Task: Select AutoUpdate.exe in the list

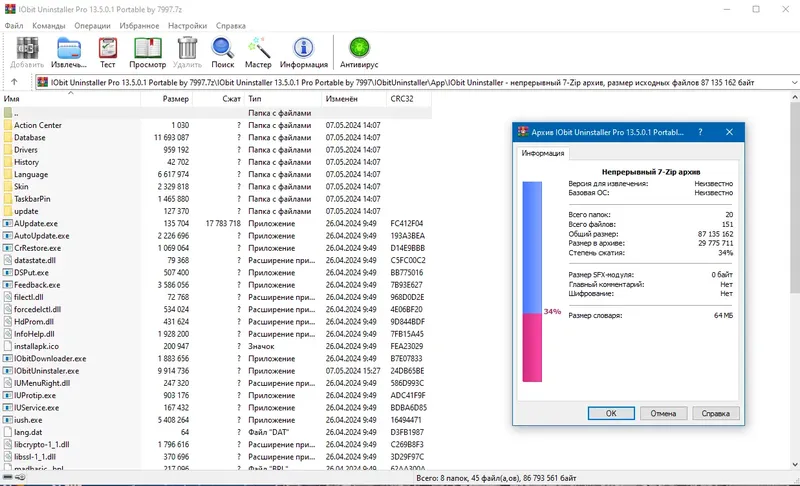Action: (x=216, y=236)
